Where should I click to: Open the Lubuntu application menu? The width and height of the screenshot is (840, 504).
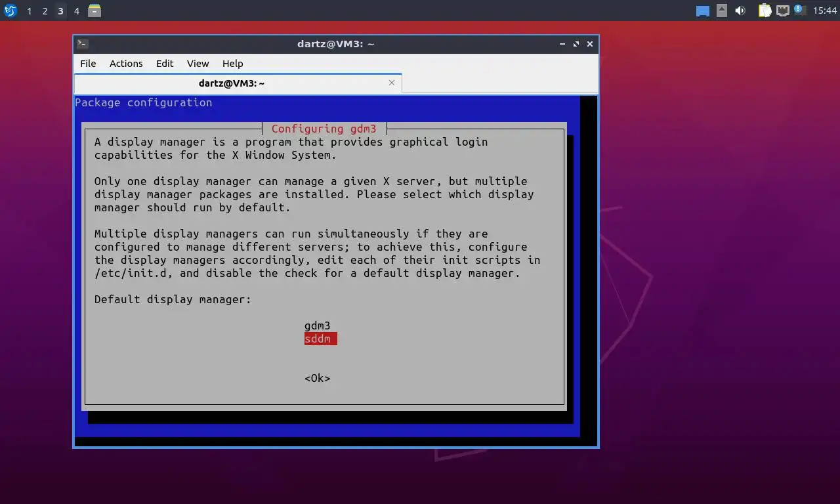pyautogui.click(x=10, y=10)
